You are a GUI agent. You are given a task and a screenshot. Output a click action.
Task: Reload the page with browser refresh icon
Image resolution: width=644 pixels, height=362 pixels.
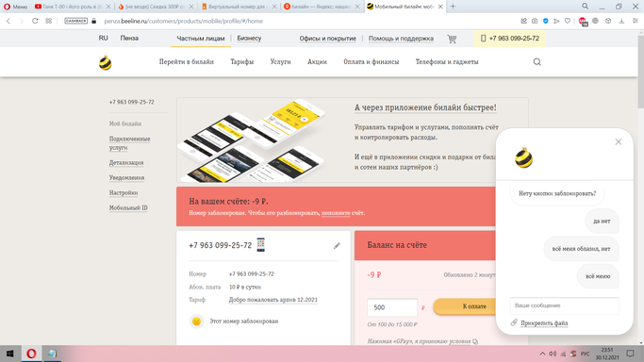click(x=35, y=21)
